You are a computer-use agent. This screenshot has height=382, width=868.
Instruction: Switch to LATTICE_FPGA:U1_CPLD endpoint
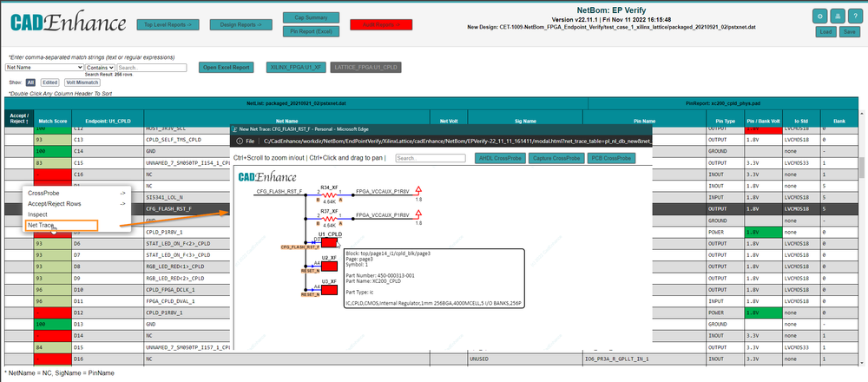tap(365, 68)
